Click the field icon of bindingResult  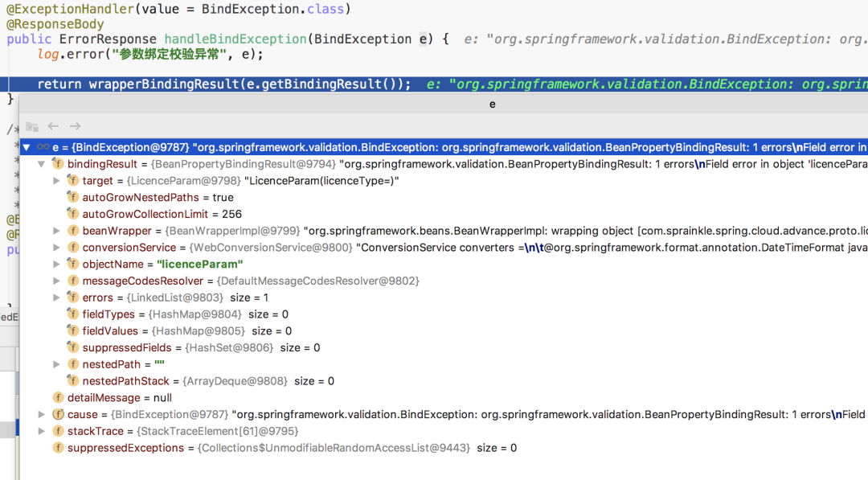coord(58,164)
